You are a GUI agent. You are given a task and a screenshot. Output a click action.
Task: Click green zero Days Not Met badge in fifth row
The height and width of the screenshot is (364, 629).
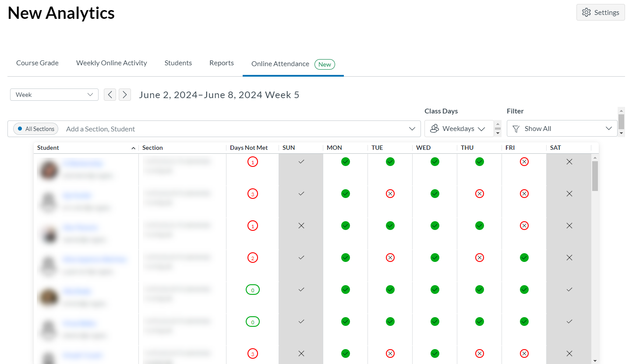pyautogui.click(x=252, y=290)
